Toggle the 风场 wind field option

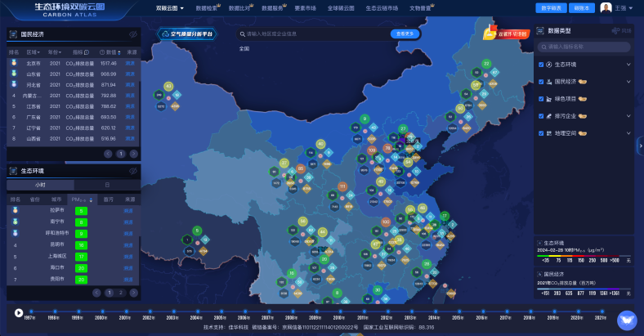621,31
